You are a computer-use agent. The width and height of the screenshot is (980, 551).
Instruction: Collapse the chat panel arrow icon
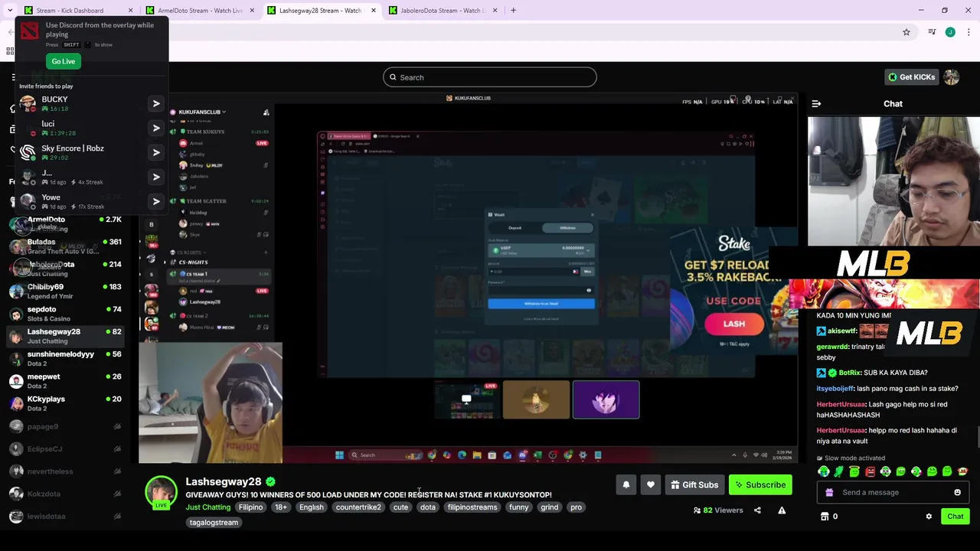[816, 103]
